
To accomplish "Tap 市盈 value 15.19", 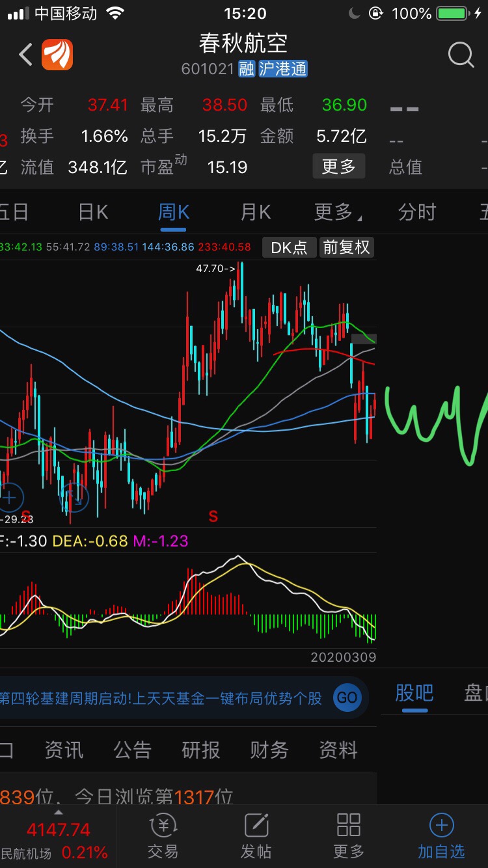I will [x=228, y=167].
